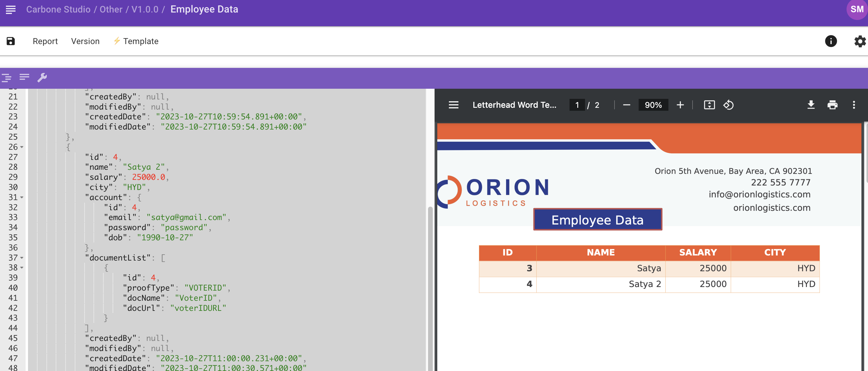The height and width of the screenshot is (371, 868).
Task: Collapse the account object at line 31
Action: [22, 197]
